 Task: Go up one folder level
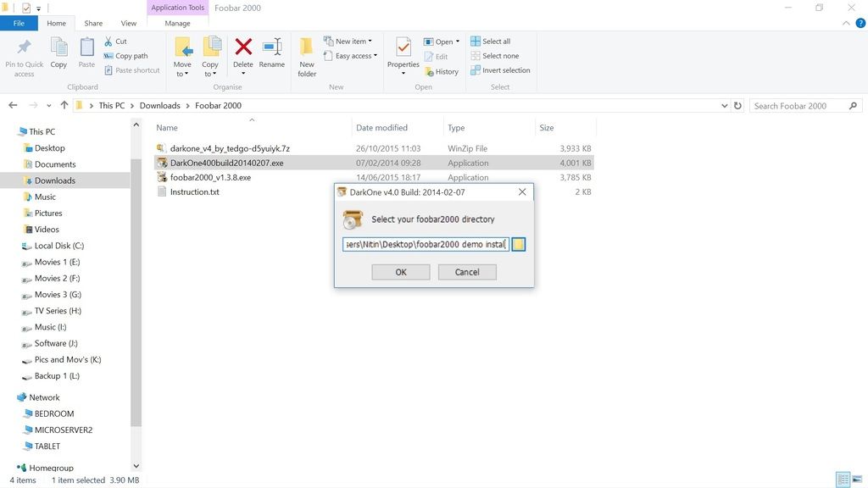pyautogui.click(x=64, y=105)
